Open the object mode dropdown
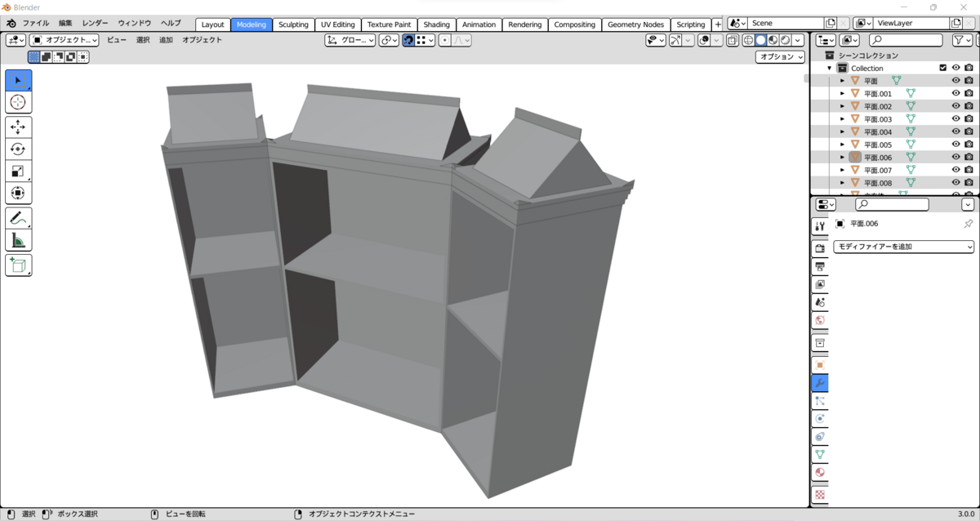Screen dimensions: 980x521 click(65, 40)
